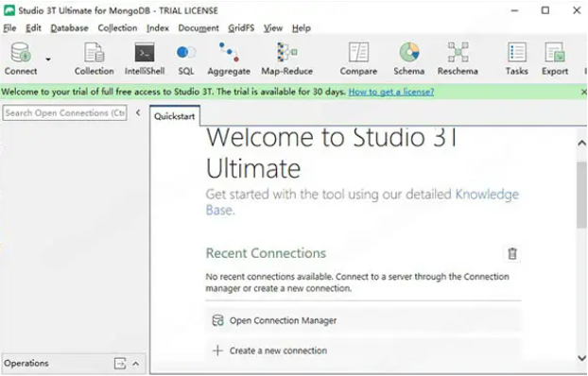
Task: Open the Reschema tool
Action: 458,59
